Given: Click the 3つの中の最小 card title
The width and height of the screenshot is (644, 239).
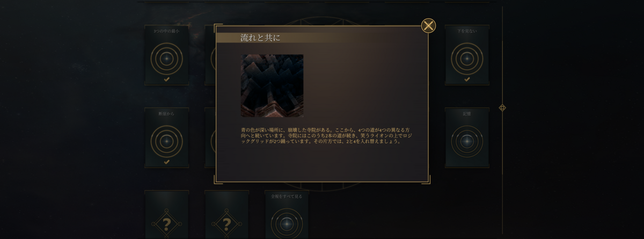Looking at the screenshot, I should tap(166, 31).
